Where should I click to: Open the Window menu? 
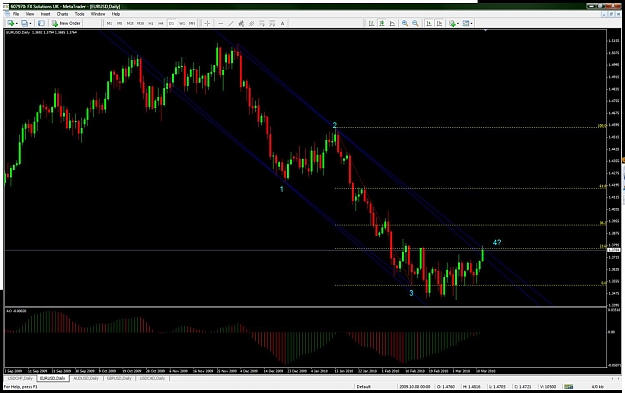(x=98, y=14)
